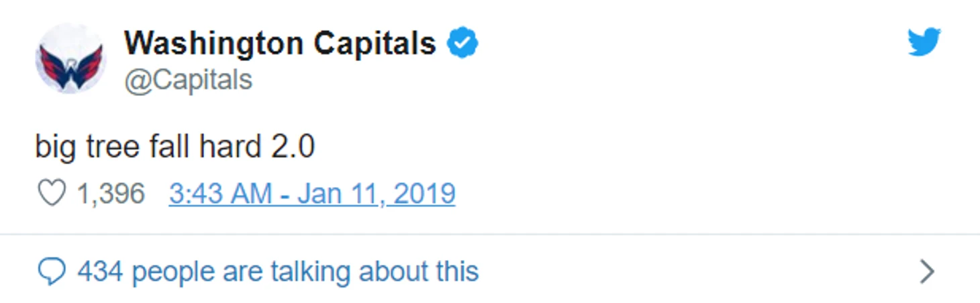Click the right chevron arrow
Image resolution: width=980 pixels, height=303 pixels.
926,272
